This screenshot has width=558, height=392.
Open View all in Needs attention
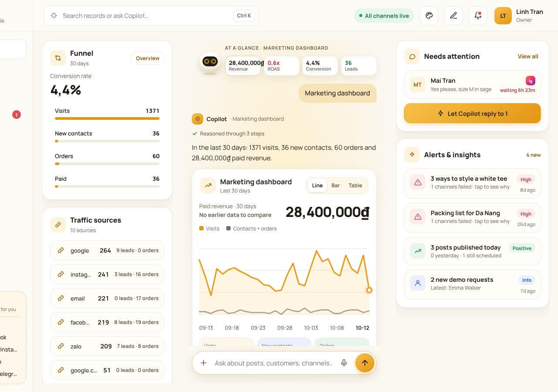click(x=528, y=56)
